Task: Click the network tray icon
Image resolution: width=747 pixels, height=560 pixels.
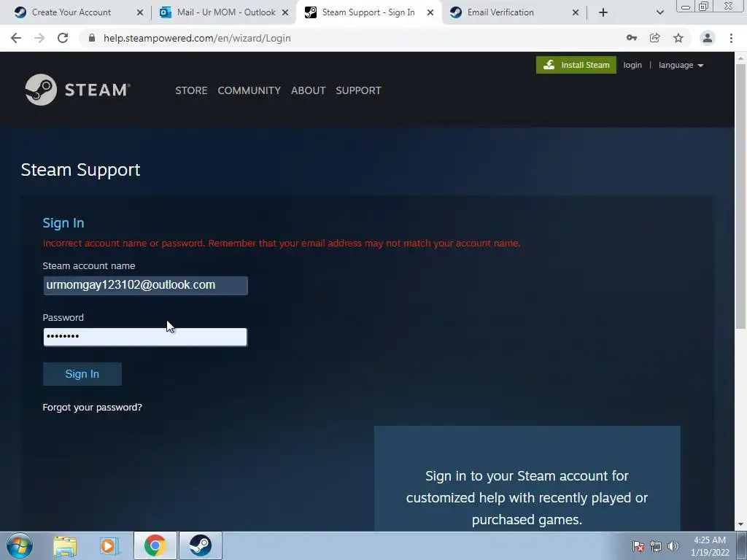Action: click(x=656, y=546)
